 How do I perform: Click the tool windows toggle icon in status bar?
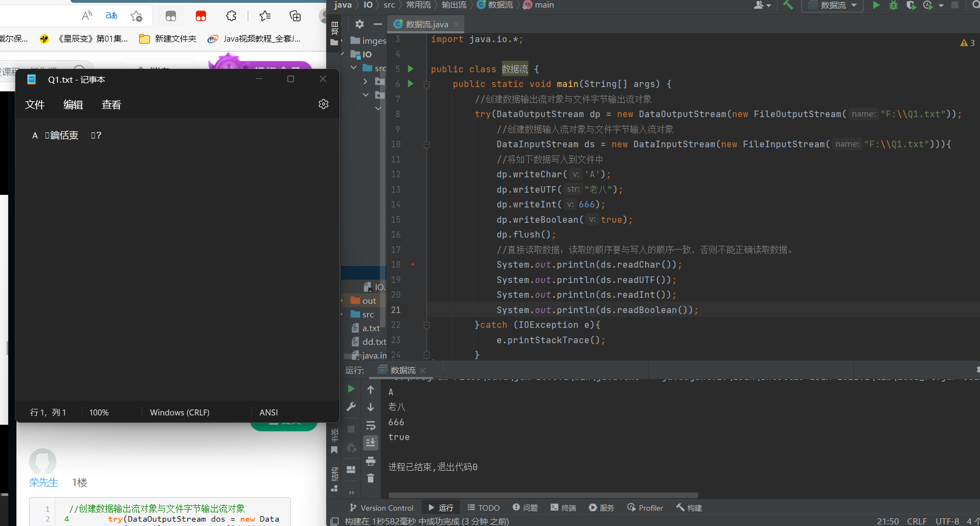(335, 521)
